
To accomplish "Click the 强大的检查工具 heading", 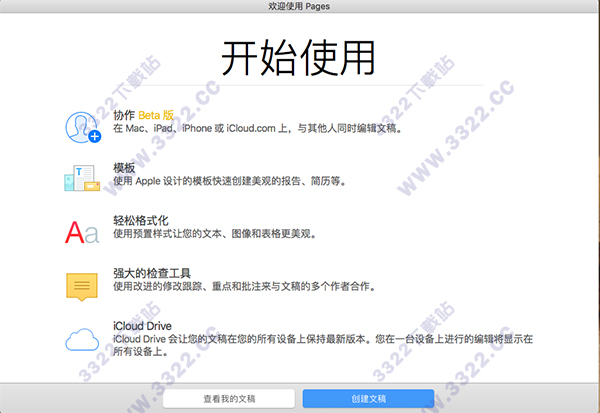I will [x=152, y=273].
